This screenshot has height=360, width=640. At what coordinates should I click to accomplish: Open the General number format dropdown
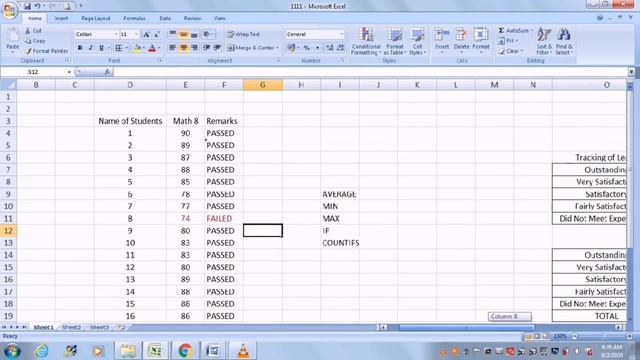click(x=341, y=34)
